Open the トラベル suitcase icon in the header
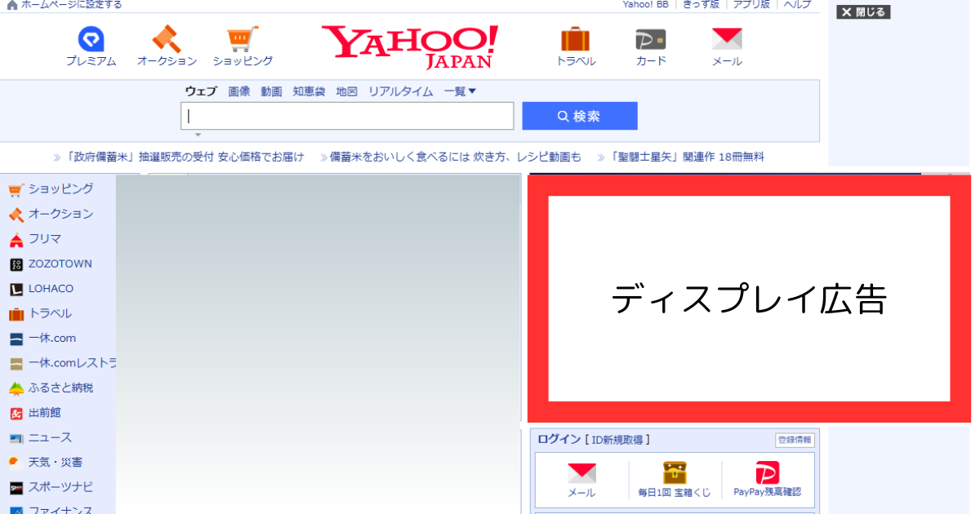980x514 pixels. (576, 47)
